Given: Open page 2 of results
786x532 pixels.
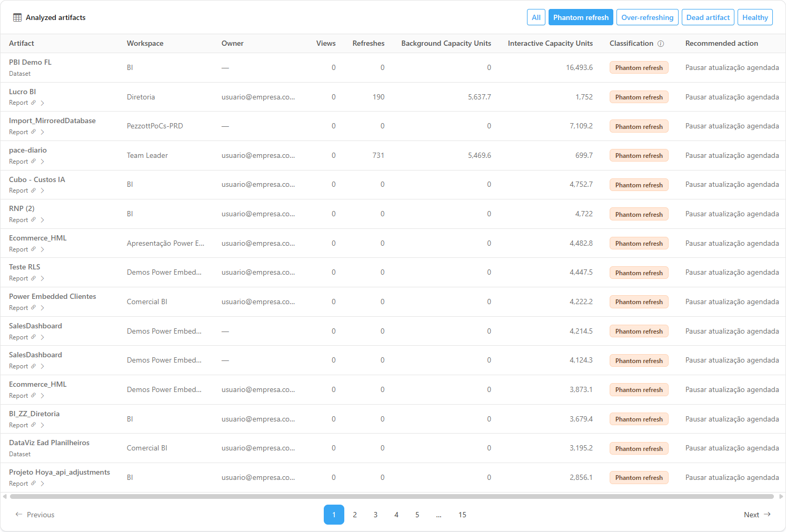Looking at the screenshot, I should (355, 515).
